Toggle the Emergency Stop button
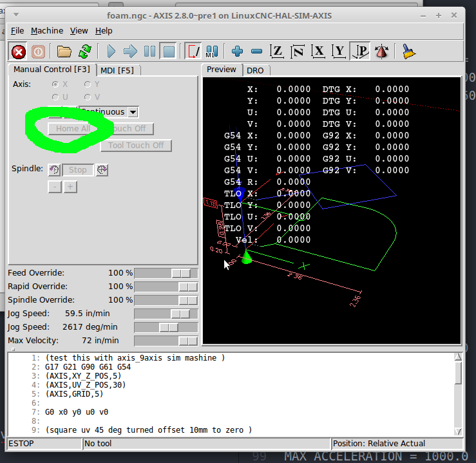 click(18, 52)
